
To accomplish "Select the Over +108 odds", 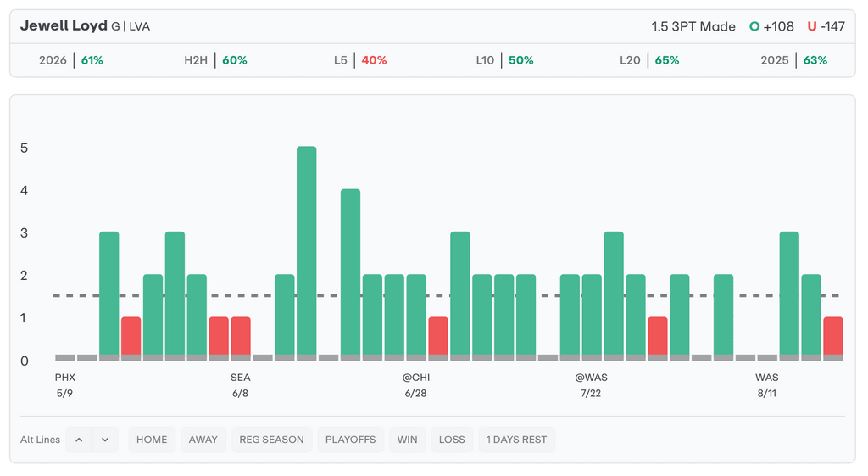I will point(771,26).
